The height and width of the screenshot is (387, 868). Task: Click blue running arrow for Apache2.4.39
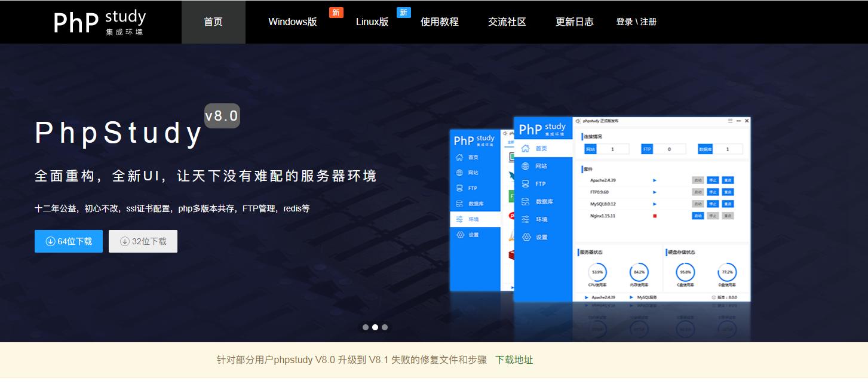(655, 180)
